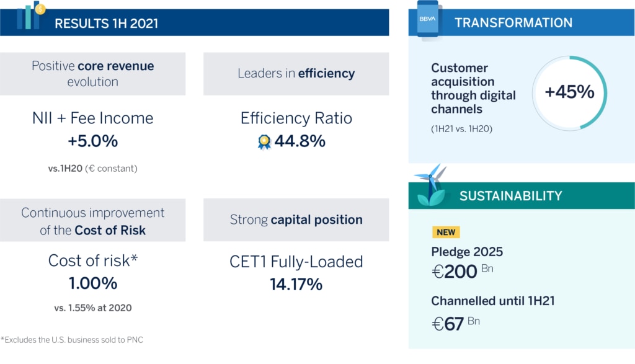Click the award ribbon medal icon
This screenshot has width=635, height=364.
pos(264,142)
